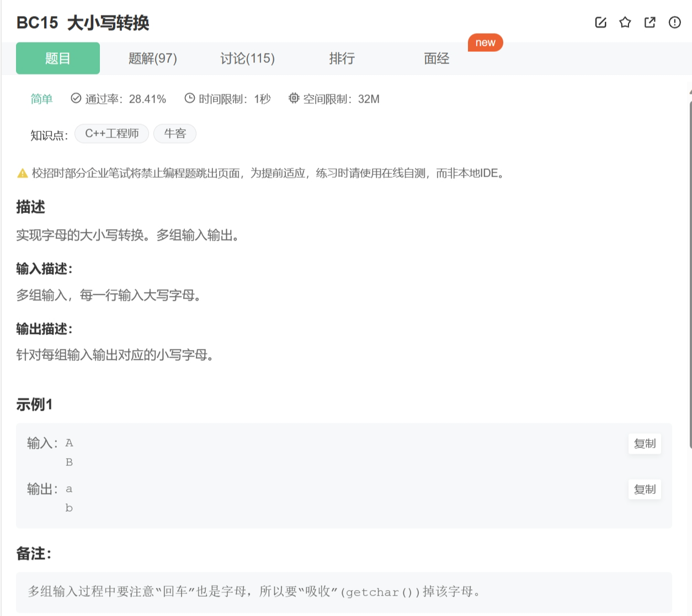Open the 讨论(115) tab
The height and width of the screenshot is (616, 692).
247,59
